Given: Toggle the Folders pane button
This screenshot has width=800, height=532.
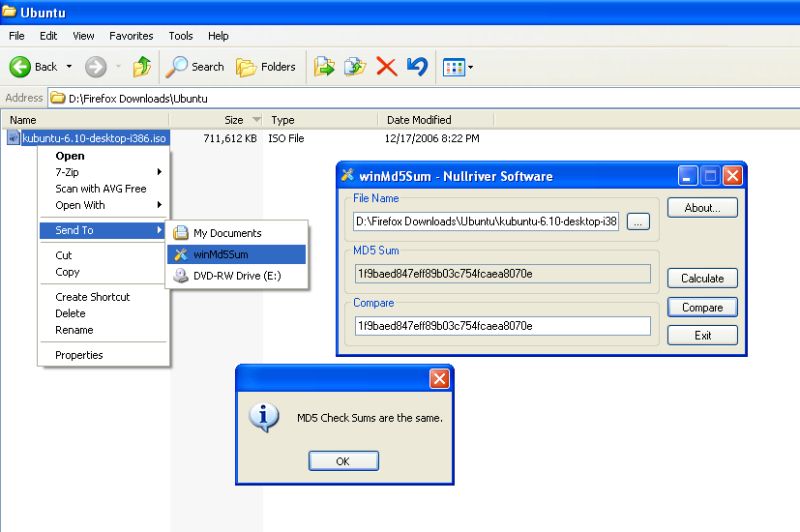Looking at the screenshot, I should (x=266, y=67).
